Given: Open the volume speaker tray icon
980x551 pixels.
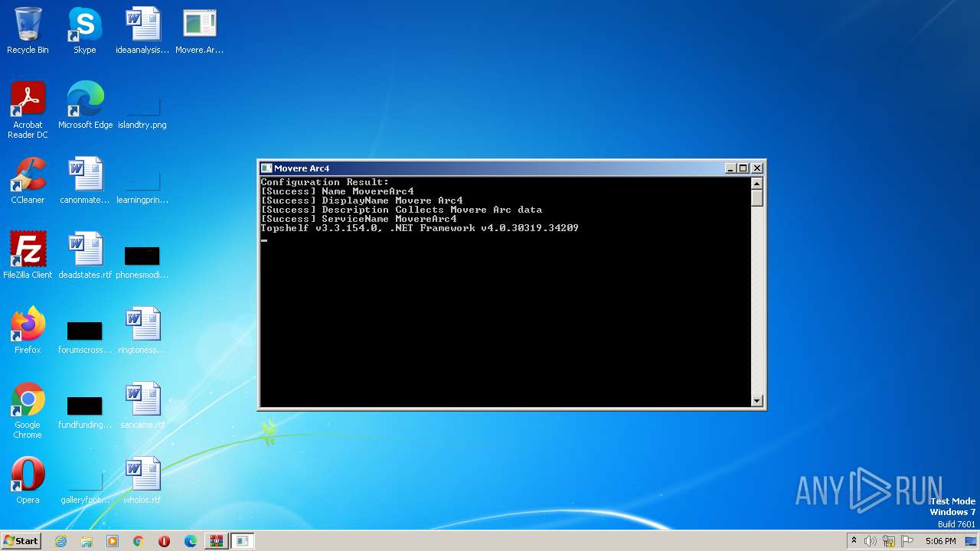Looking at the screenshot, I should 871,541.
